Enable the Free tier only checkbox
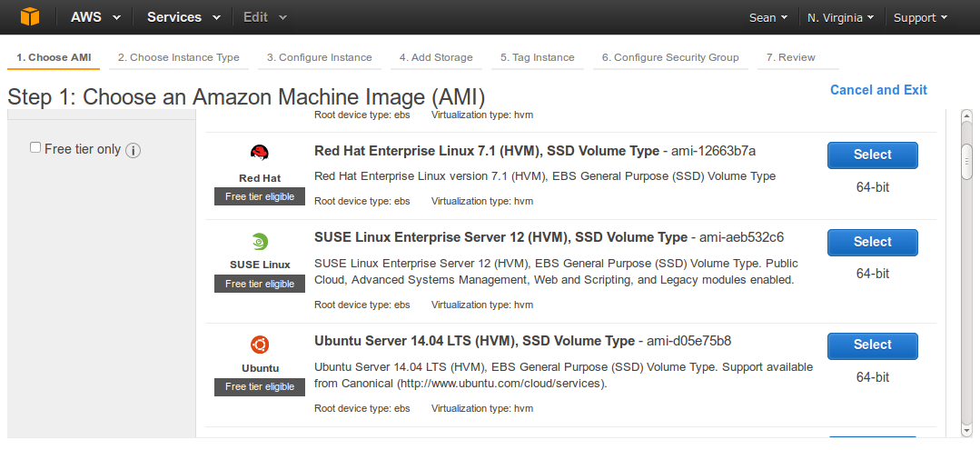Screen dimensions: 980x450 pyautogui.click(x=35, y=147)
